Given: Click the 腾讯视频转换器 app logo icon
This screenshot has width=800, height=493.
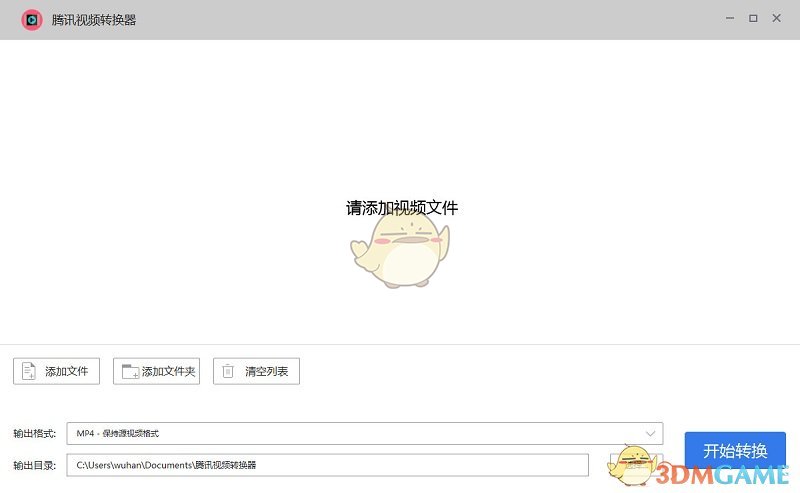Looking at the screenshot, I should click(32, 20).
